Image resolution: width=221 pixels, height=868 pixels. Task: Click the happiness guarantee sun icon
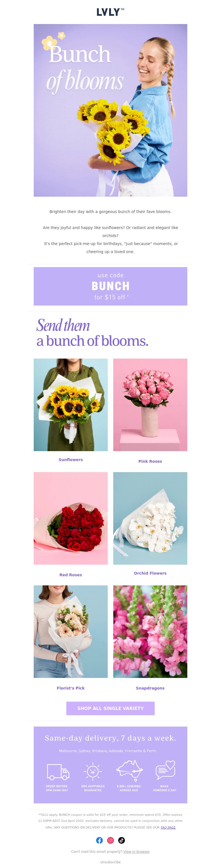coord(93,771)
